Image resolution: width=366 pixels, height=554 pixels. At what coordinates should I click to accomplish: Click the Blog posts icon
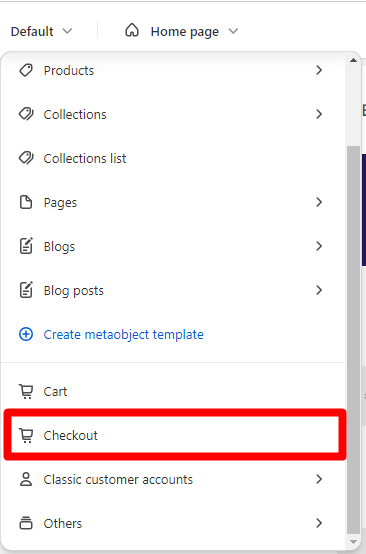(26, 290)
